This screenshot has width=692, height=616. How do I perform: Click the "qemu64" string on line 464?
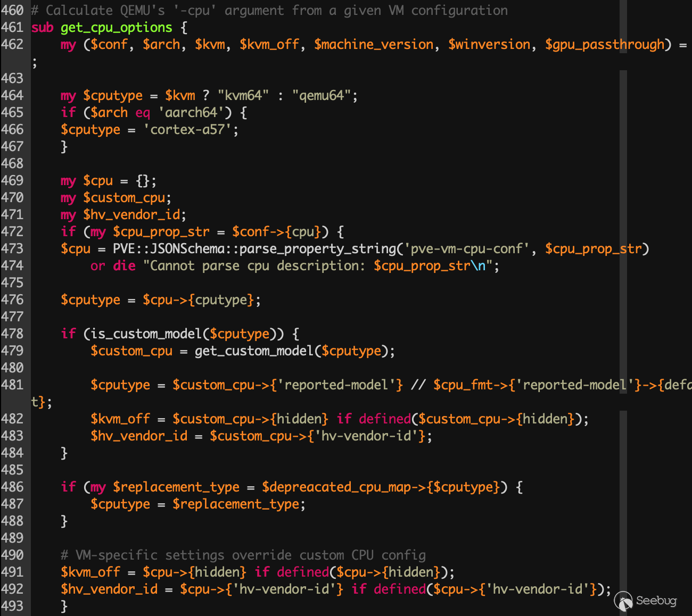pyautogui.click(x=322, y=96)
